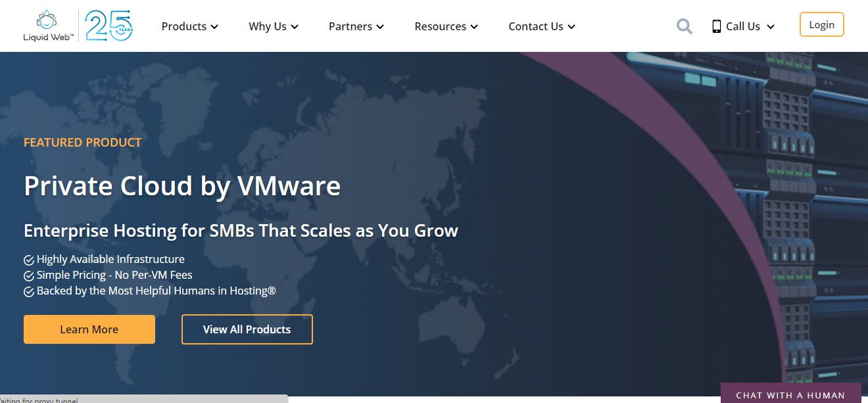Open the Resources menu
Image resolution: width=868 pixels, height=403 pixels.
click(x=446, y=26)
